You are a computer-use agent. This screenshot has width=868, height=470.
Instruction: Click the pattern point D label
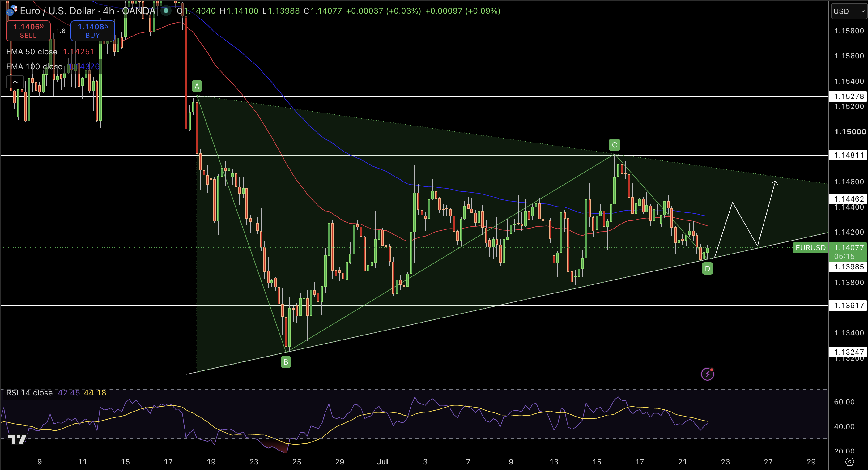coord(707,269)
